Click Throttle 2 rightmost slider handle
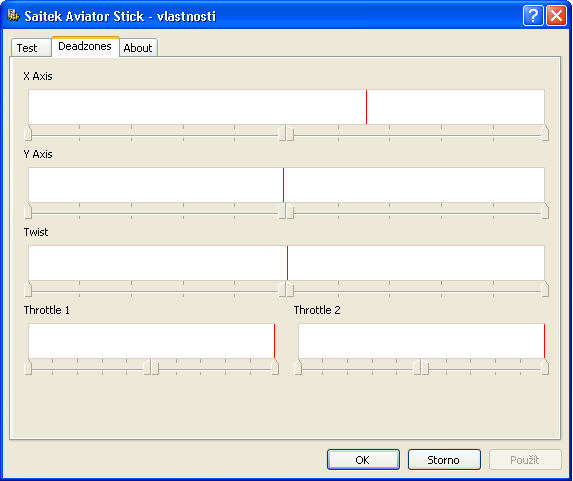 (x=545, y=367)
